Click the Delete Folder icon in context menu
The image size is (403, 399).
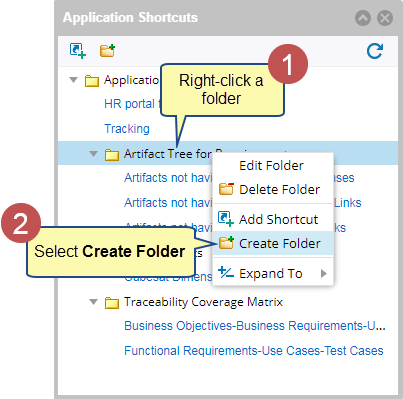226,189
